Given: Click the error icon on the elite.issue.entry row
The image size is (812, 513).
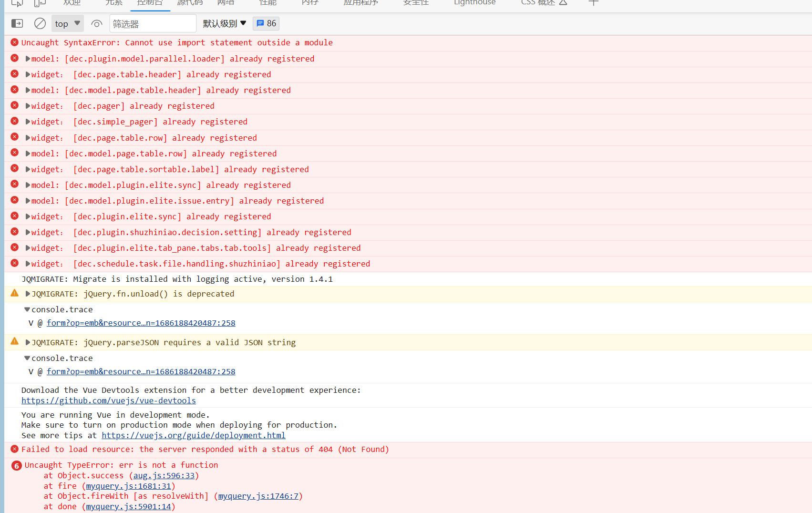Looking at the screenshot, I should click(15, 200).
